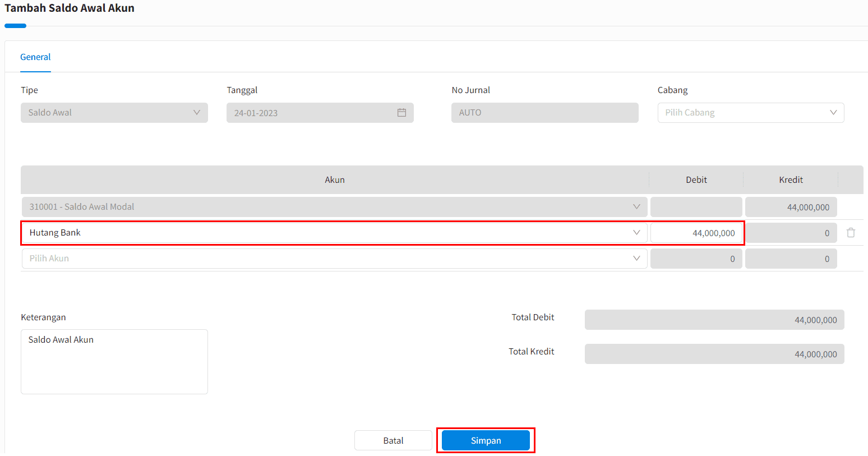Click the trash icon on Hutang Bank row
Image resolution: width=868 pixels, height=456 pixels.
click(x=851, y=233)
